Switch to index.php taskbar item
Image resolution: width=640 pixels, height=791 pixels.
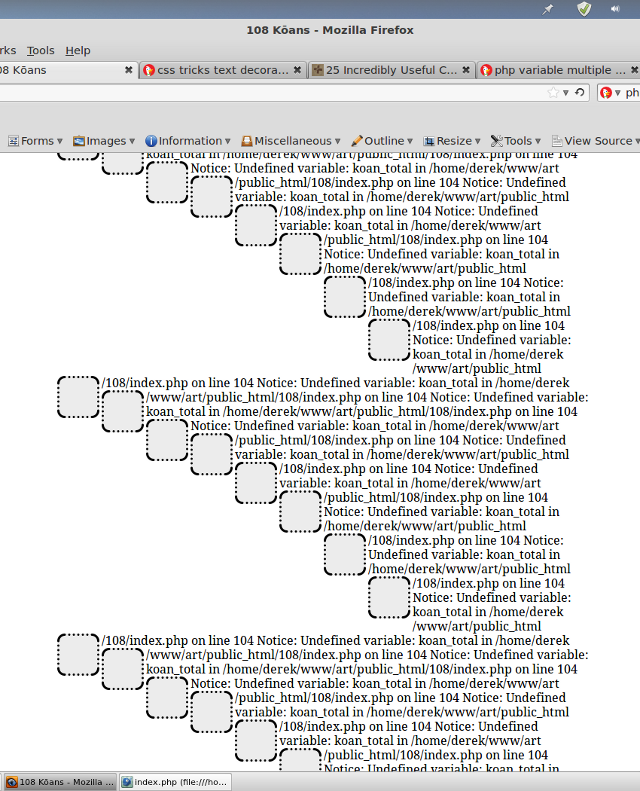pos(175,782)
